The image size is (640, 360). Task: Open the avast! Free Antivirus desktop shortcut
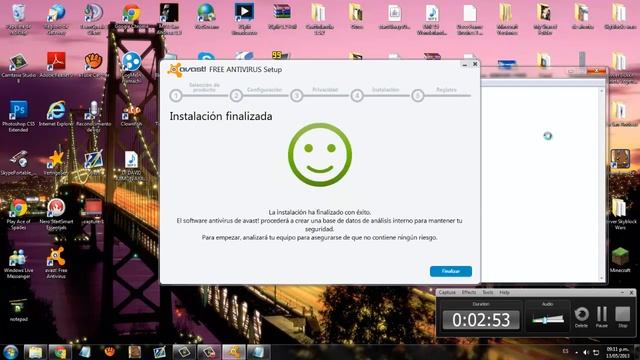coord(56,262)
